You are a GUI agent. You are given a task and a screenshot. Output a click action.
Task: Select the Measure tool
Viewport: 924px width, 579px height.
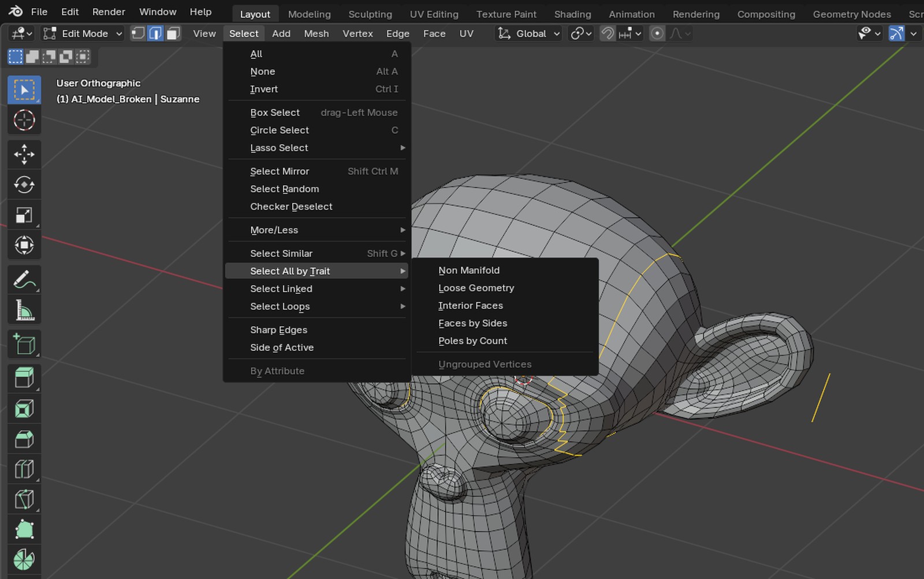(24, 311)
